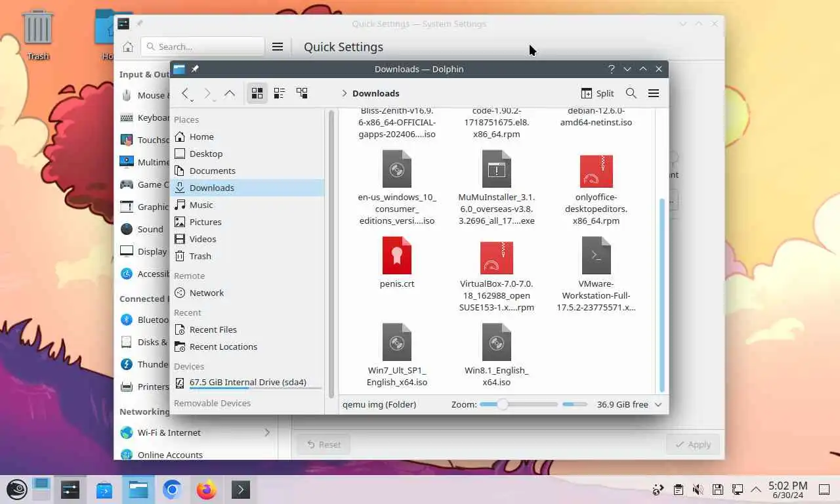Image resolution: width=840 pixels, height=504 pixels.
Task: Click the Split view button in Dolphin
Action: 597,93
